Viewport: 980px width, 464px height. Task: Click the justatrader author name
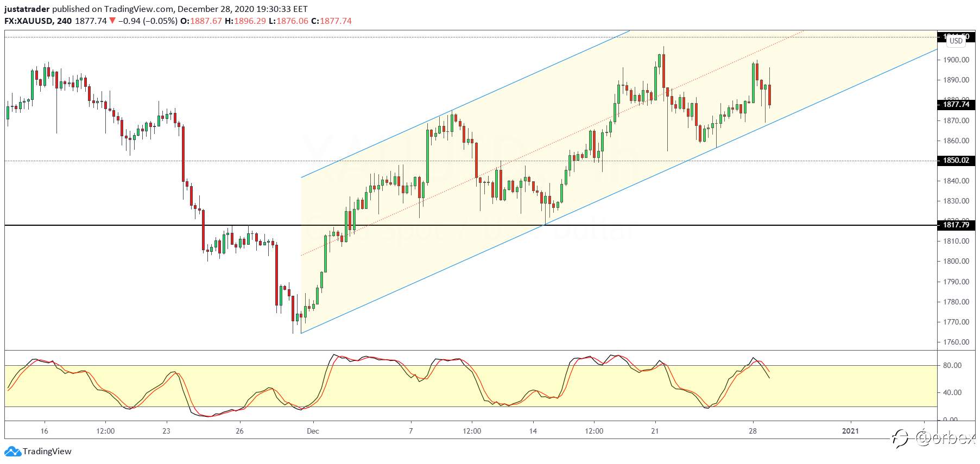click(x=27, y=9)
